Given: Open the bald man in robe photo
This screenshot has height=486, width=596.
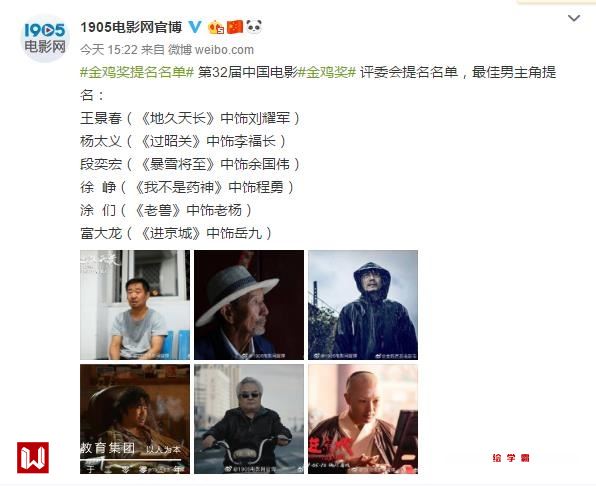Looking at the screenshot, I should 363,419.
